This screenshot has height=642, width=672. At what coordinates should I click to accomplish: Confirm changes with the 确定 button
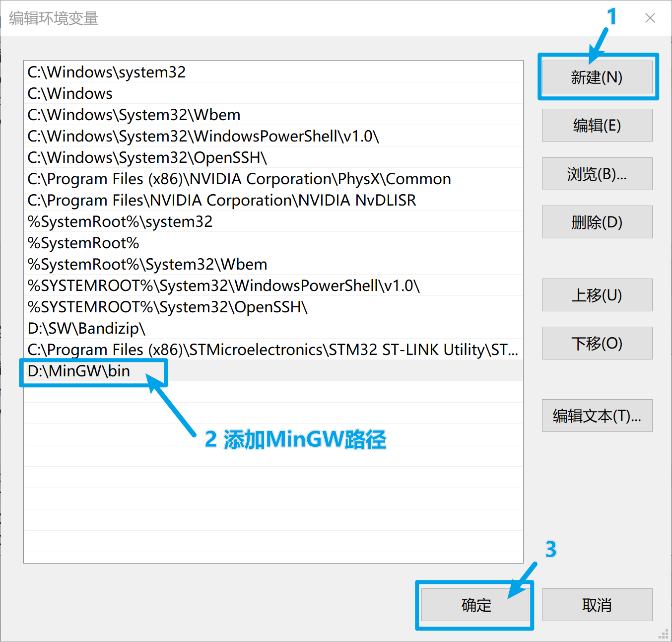coord(474,605)
